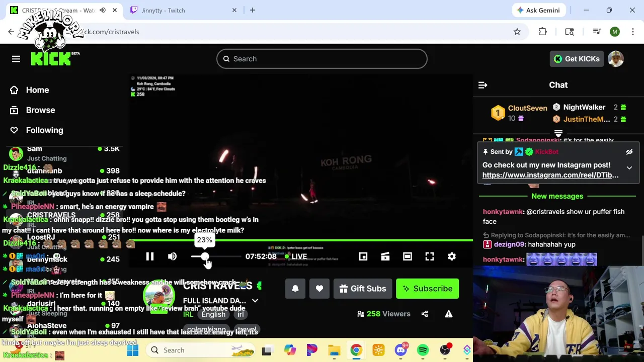Viewport: 644px width, 362px height.
Task: Jump to New messages in chat
Action: pos(557,196)
